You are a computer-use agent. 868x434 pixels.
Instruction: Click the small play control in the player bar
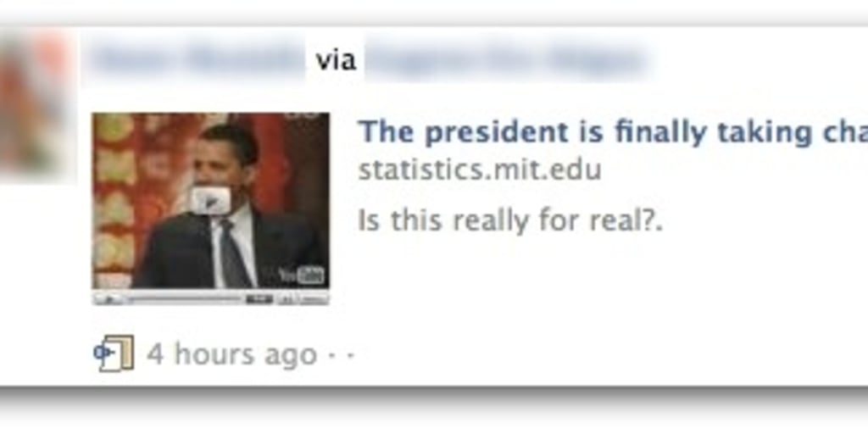point(111,299)
